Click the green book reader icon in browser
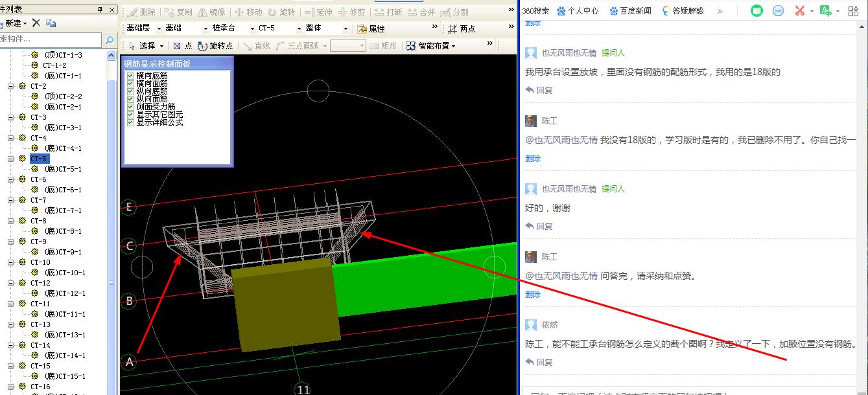868x395 pixels. pyautogui.click(x=757, y=11)
